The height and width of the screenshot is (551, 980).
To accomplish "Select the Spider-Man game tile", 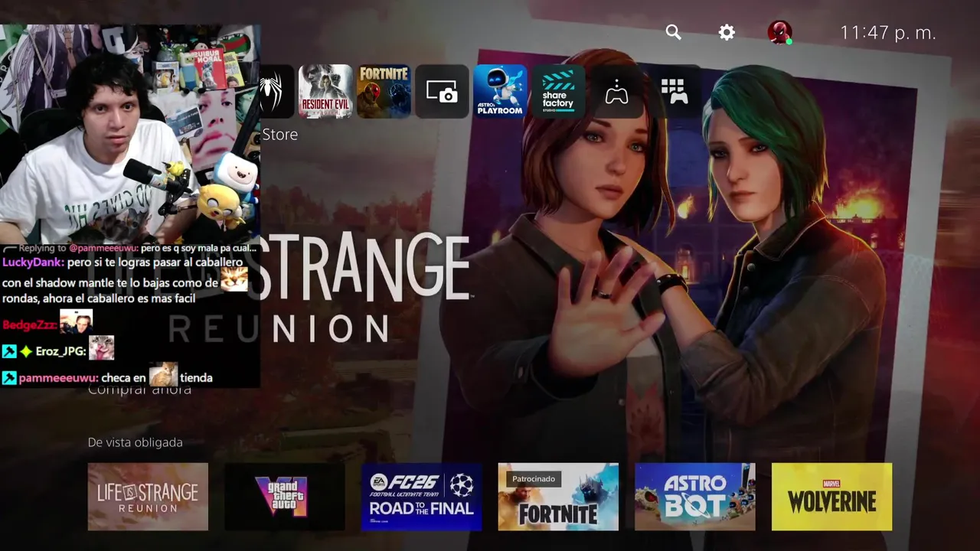I will pos(277,91).
